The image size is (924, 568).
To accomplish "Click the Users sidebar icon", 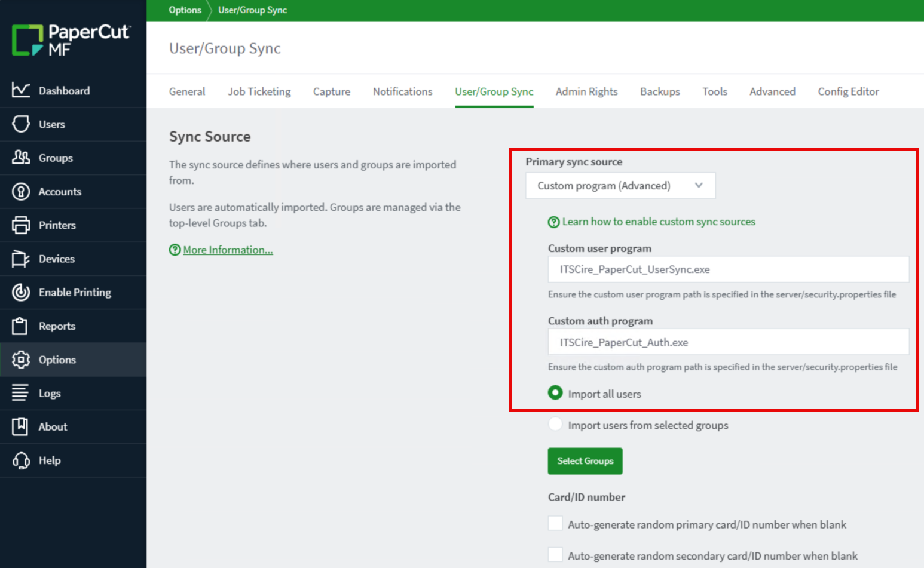I will [21, 124].
